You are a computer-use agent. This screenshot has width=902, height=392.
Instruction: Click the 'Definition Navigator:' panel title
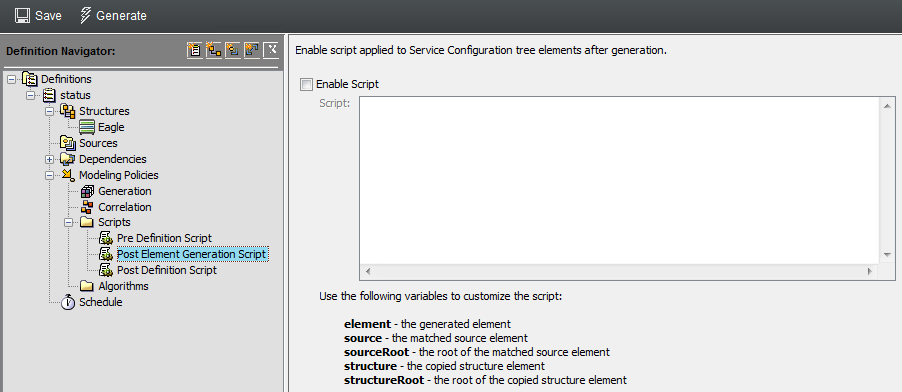pos(61,51)
